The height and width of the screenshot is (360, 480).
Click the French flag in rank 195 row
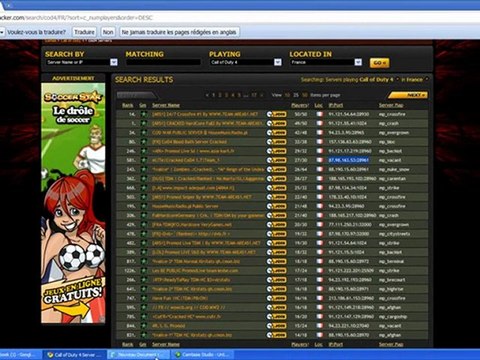[320, 206]
